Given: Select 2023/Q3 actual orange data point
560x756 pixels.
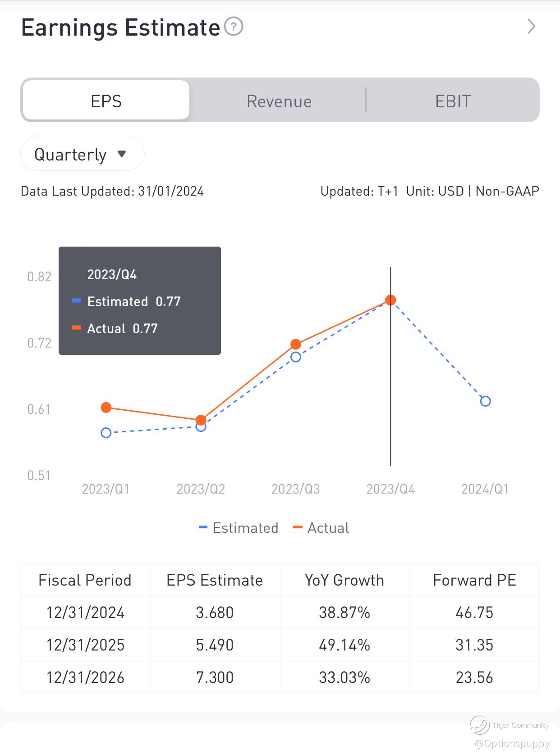Looking at the screenshot, I should [296, 344].
